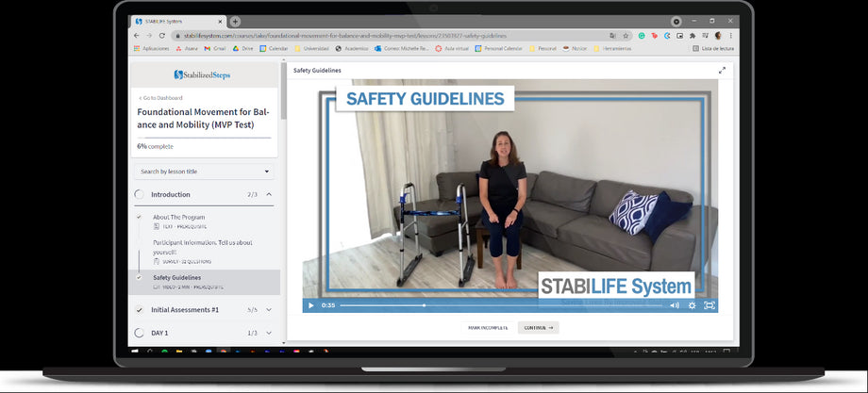Open a new browser tab
Image resolution: width=868 pixels, height=393 pixels.
(235, 22)
